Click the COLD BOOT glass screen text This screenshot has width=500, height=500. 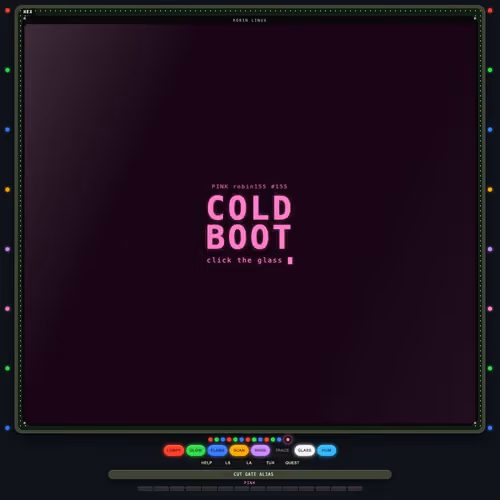tap(249, 222)
